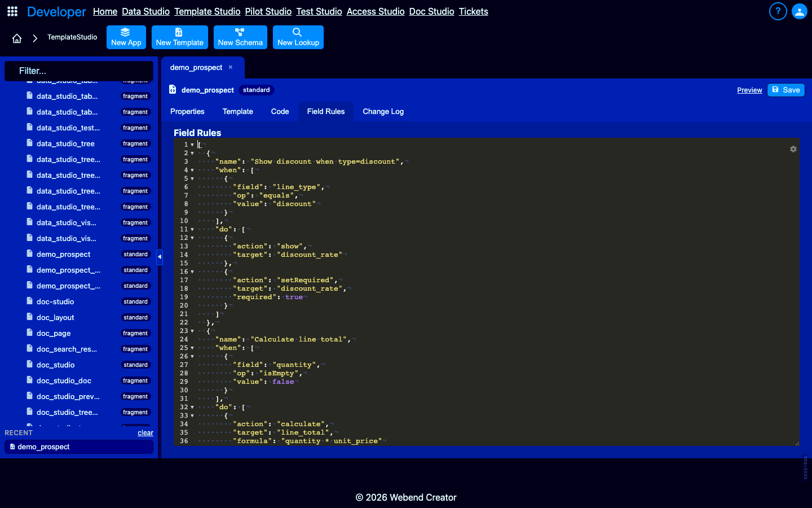812x508 pixels.
Task: Open the Preview link
Action: [749, 90]
